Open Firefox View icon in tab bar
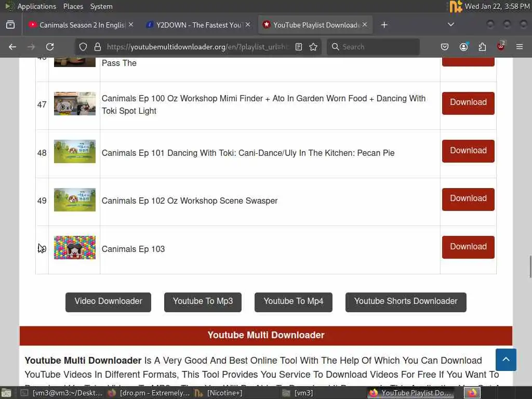 [10, 25]
